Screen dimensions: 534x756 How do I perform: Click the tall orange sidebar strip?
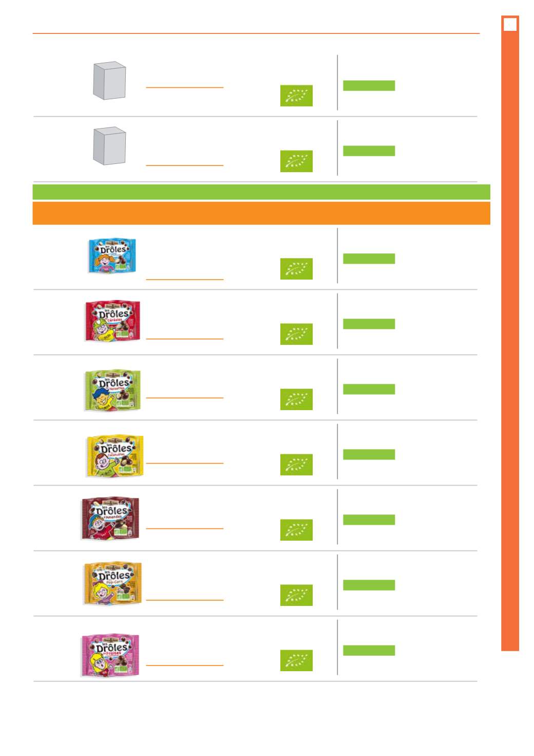click(x=510, y=333)
